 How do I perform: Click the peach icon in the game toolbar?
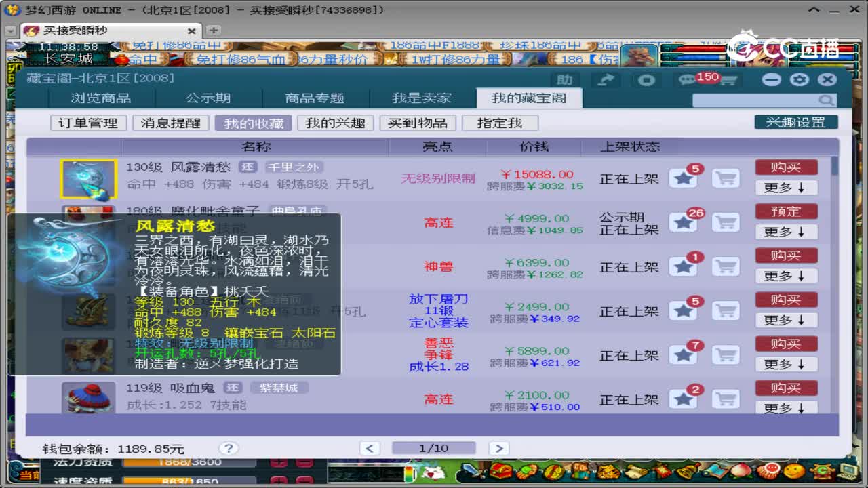coord(742,470)
